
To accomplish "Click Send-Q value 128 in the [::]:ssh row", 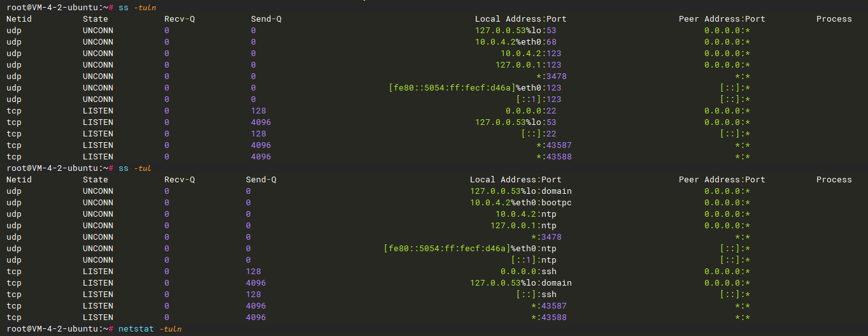I will [253, 295].
